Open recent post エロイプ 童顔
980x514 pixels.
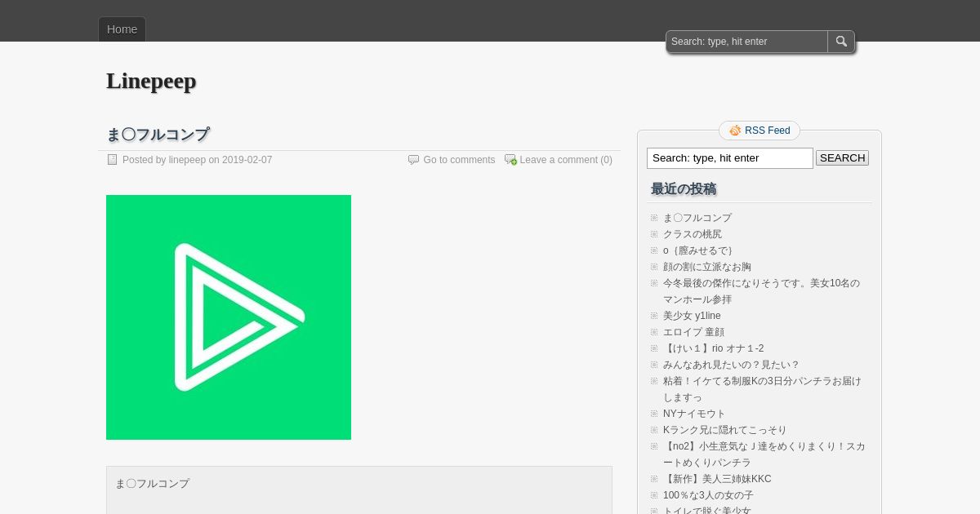point(693,332)
